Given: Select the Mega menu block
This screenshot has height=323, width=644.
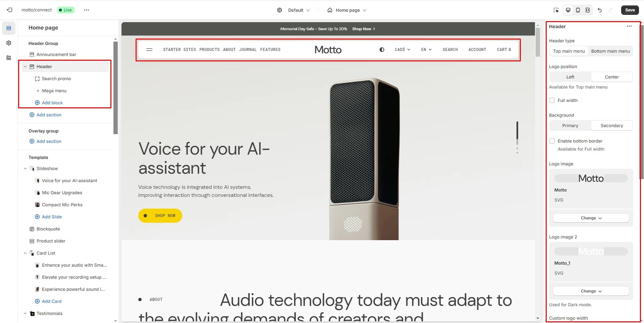Looking at the screenshot, I should point(54,91).
